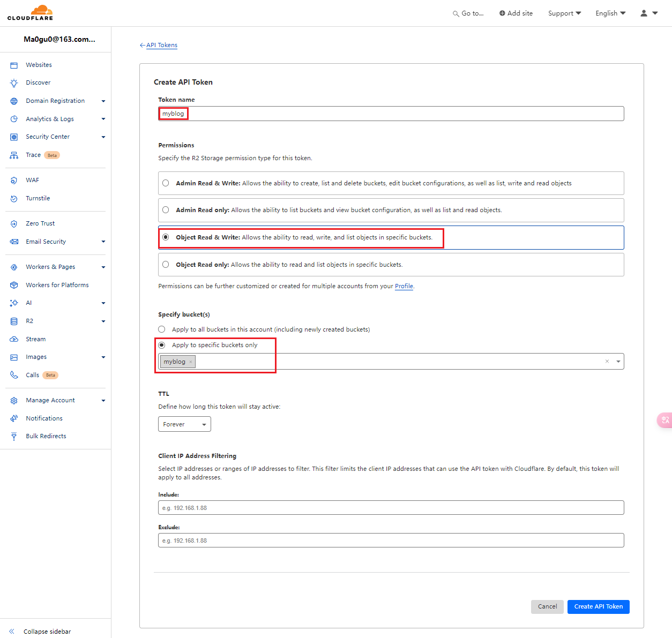Click the Trace network icon
The image size is (672, 638).
(x=14, y=155)
